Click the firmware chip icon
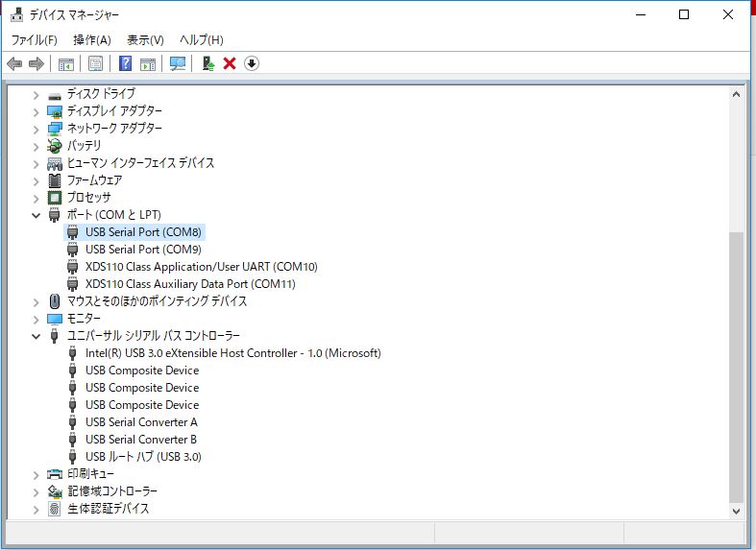 coord(55,180)
